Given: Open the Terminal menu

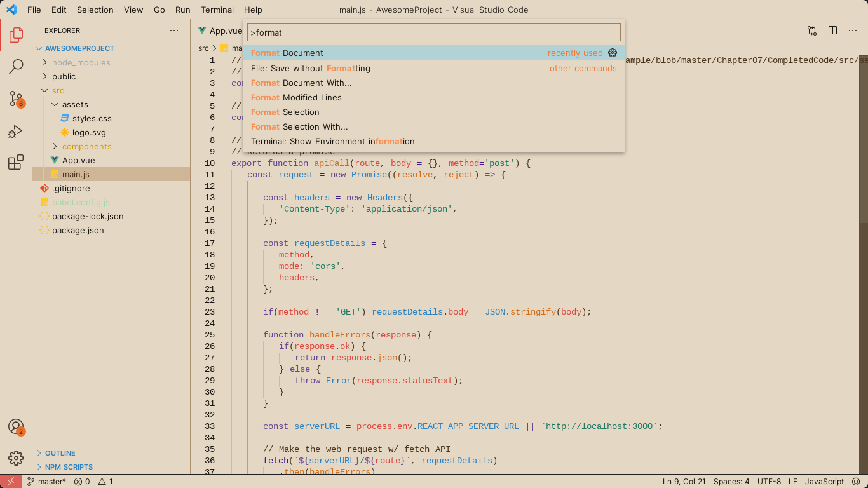Looking at the screenshot, I should [x=217, y=10].
